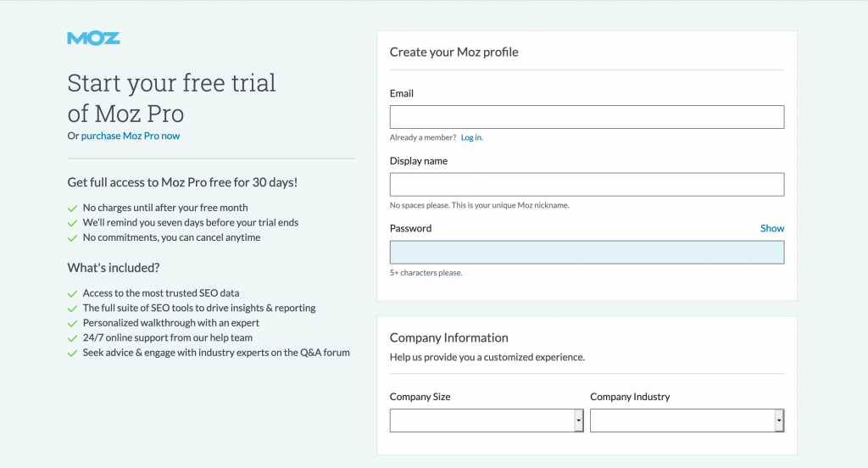This screenshot has height=468, width=868.
Task: Click checkmark icon beside No charges line
Action: coord(72,209)
